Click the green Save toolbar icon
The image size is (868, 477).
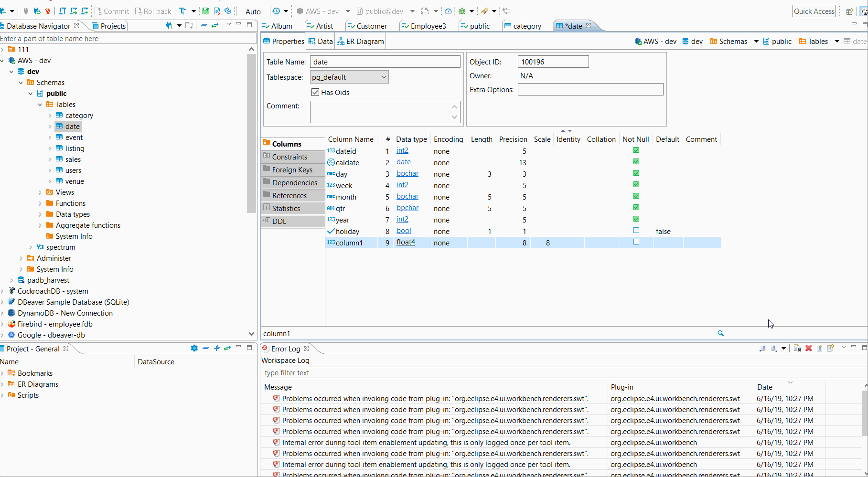point(206,11)
